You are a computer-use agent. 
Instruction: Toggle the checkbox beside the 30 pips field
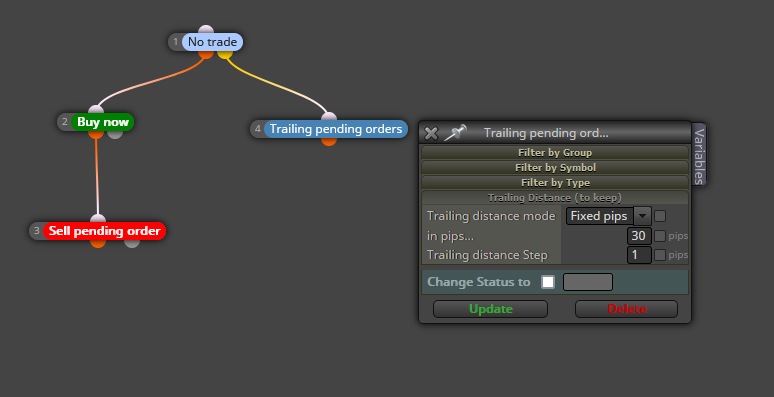pos(660,236)
